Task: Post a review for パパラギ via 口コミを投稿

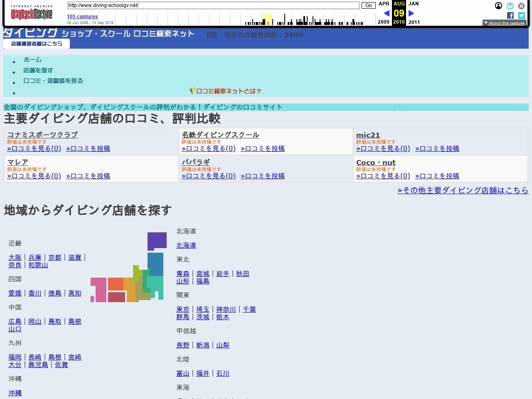Action: tap(263, 176)
